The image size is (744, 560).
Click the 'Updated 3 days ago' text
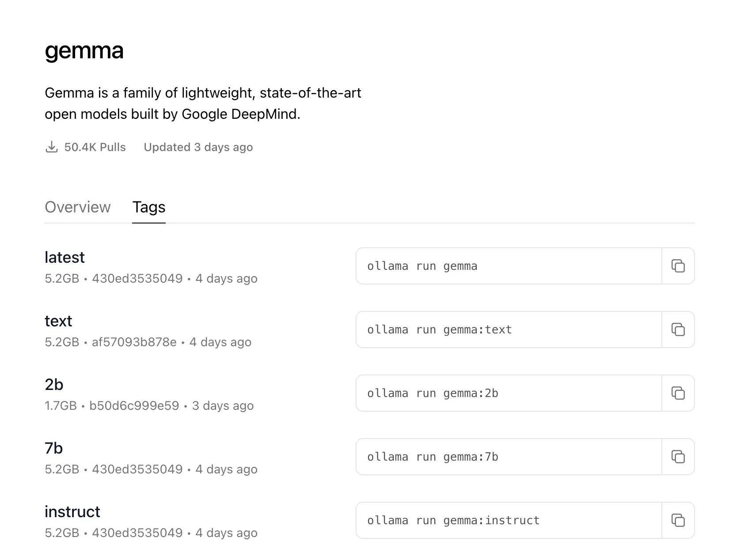198,147
